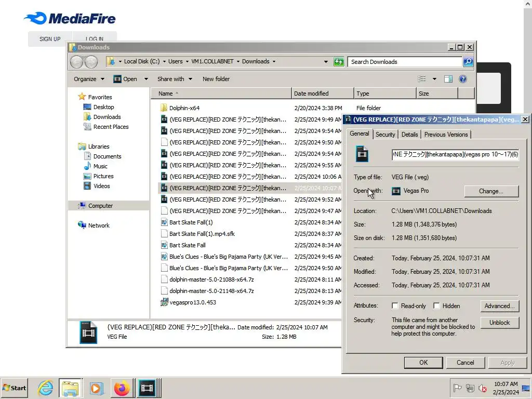
Task: Toggle the Read-only checkbox
Action: (395, 305)
